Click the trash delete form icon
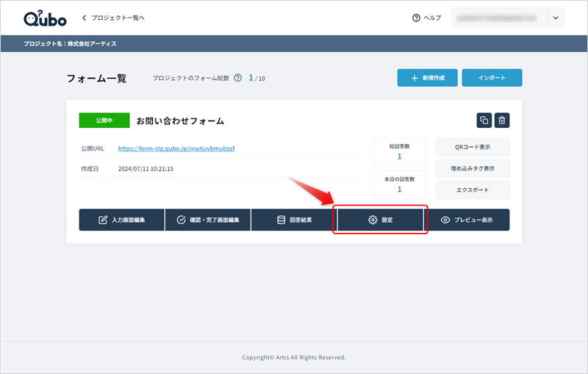This screenshot has width=588, height=374. tap(502, 121)
